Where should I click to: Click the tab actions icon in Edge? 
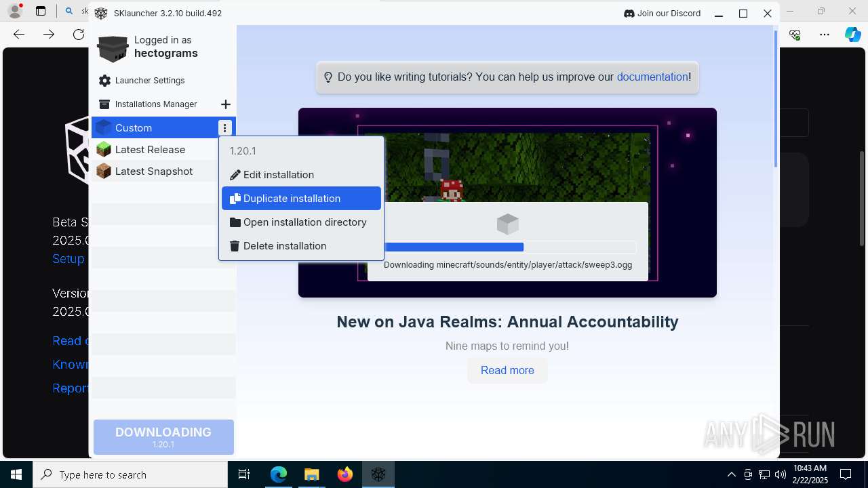41,12
